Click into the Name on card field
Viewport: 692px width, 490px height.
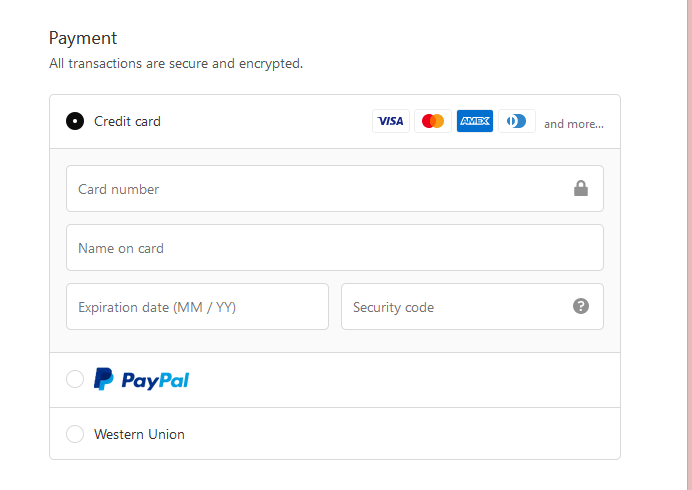coord(334,248)
